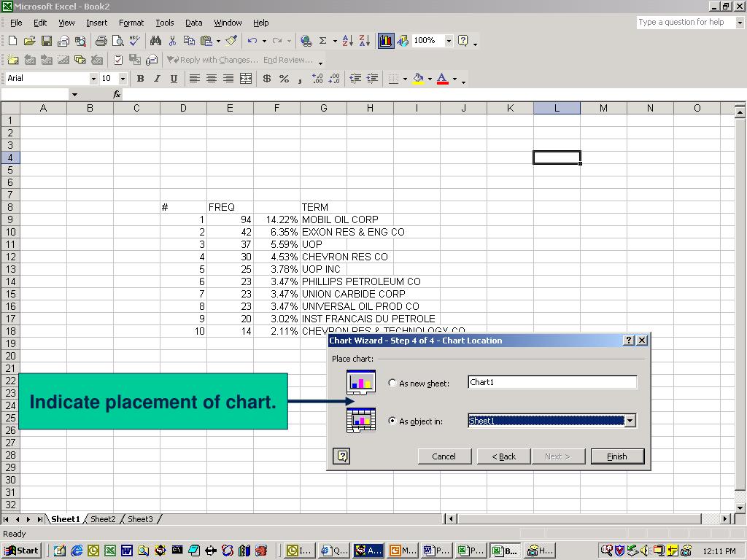The width and height of the screenshot is (747, 560).
Task: Open the File menu
Action: tap(16, 23)
